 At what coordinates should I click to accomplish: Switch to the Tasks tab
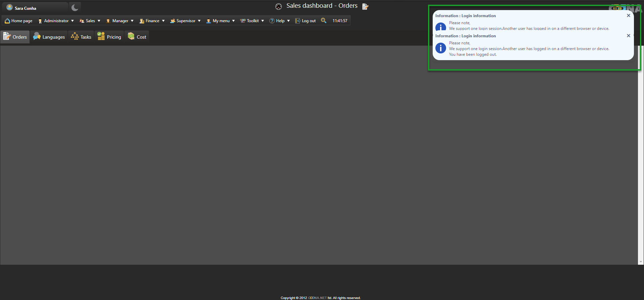point(82,37)
